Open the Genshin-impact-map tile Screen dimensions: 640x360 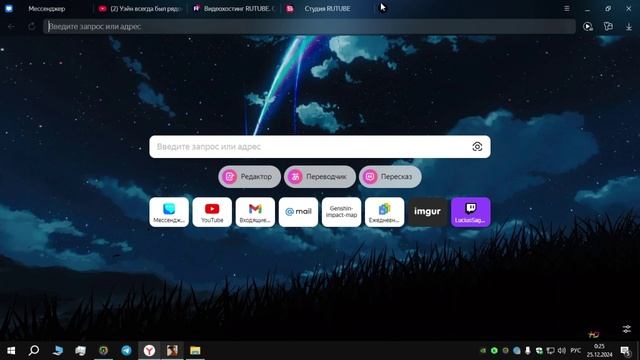341,212
